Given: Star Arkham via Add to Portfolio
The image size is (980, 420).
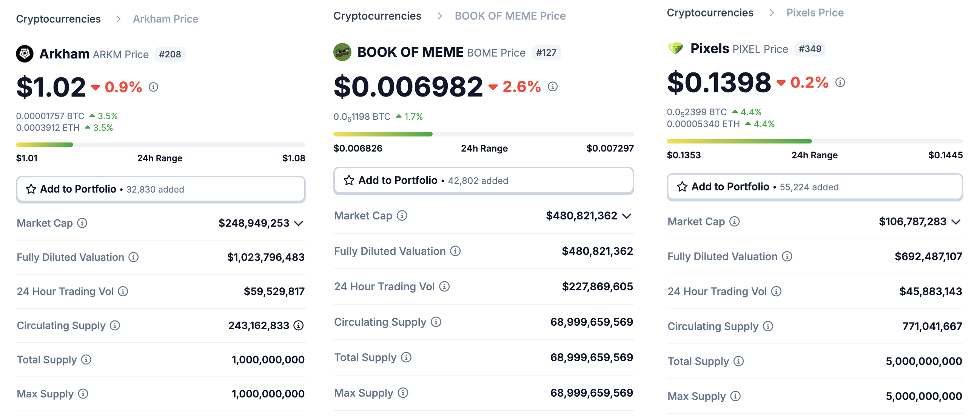Looking at the screenshot, I should tap(31, 189).
